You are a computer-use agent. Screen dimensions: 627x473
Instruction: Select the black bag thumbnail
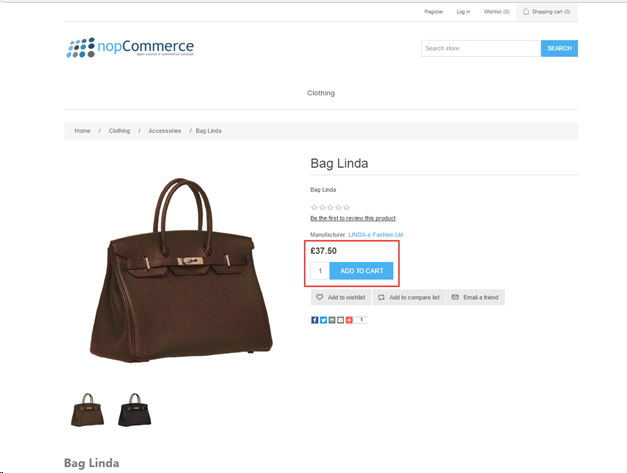point(135,410)
